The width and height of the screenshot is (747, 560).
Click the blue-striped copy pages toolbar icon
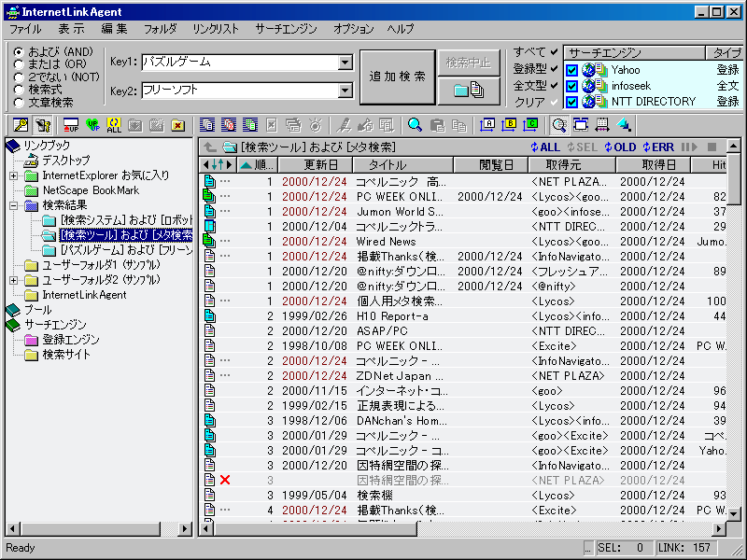(207, 125)
